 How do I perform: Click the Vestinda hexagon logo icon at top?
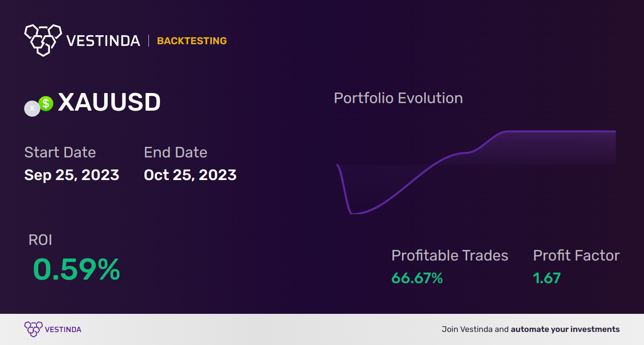(43, 40)
